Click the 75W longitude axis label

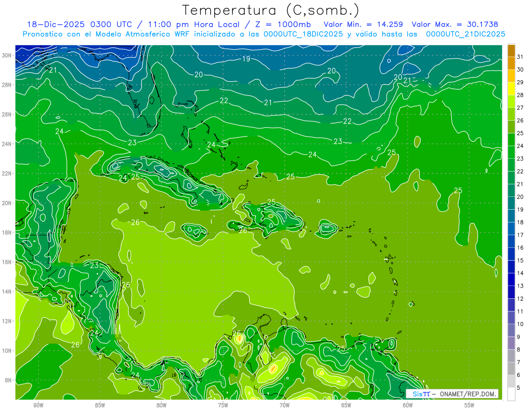click(223, 405)
